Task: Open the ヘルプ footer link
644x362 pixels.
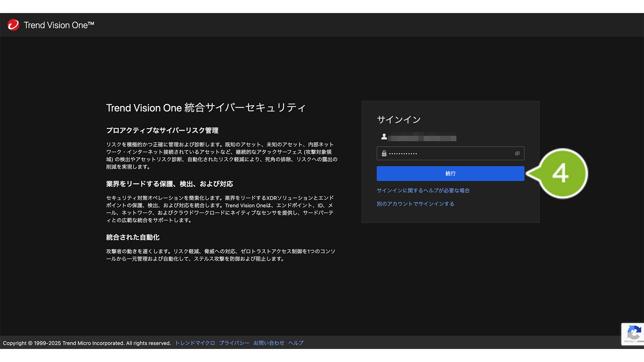Action: coord(296,343)
